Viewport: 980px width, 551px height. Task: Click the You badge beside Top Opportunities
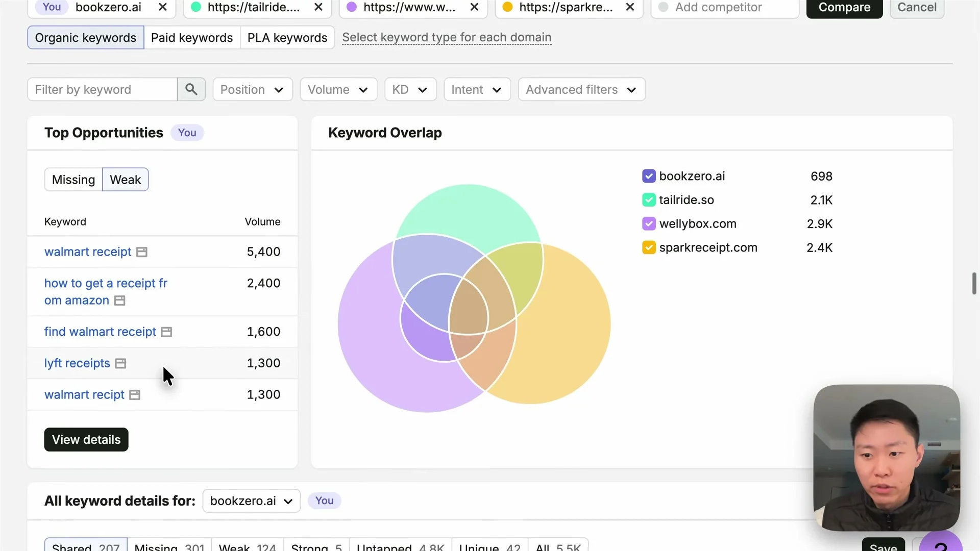tap(187, 133)
